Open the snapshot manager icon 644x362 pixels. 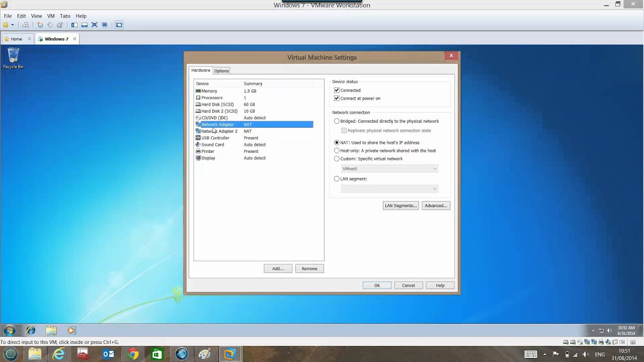60,25
